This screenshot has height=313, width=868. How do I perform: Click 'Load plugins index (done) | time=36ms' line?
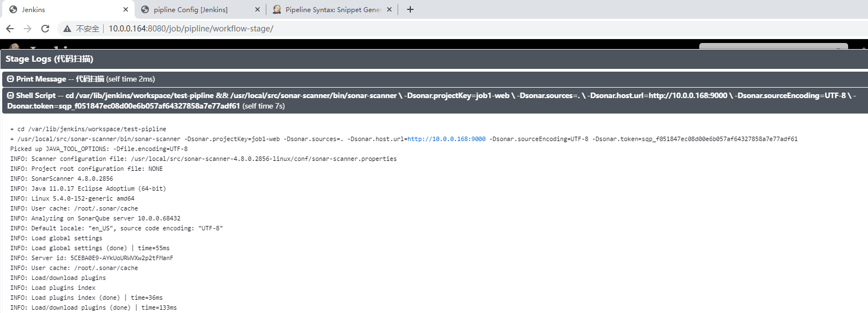point(86,298)
